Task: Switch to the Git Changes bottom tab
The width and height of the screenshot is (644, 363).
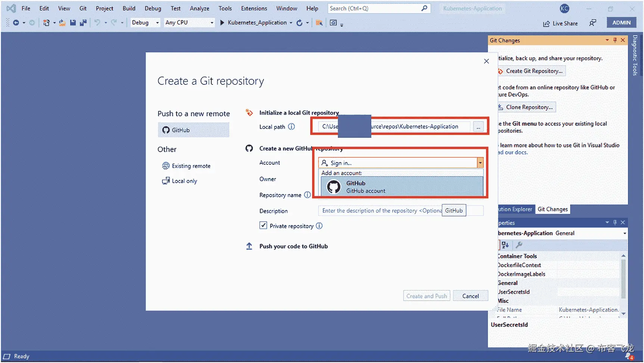Action: click(x=553, y=209)
